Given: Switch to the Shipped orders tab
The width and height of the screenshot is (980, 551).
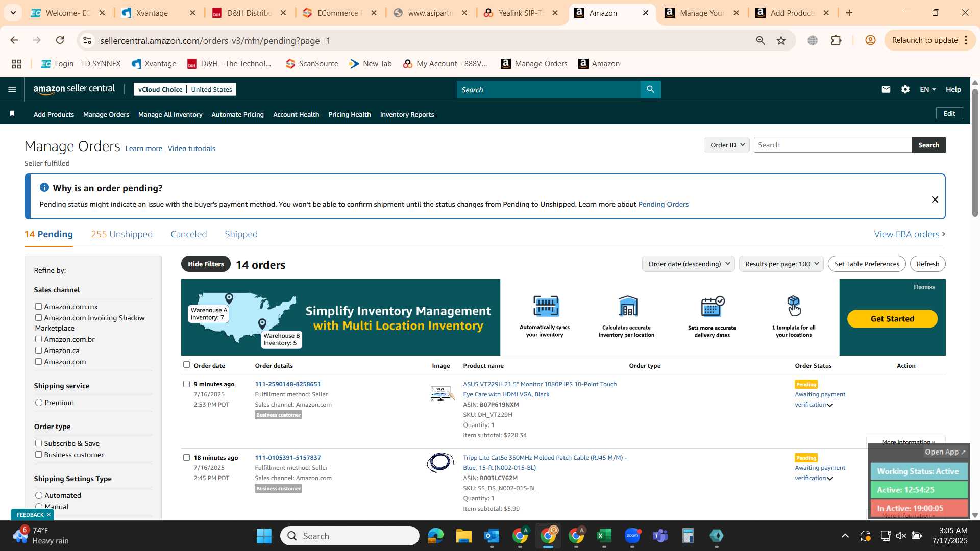Looking at the screenshot, I should click(241, 234).
